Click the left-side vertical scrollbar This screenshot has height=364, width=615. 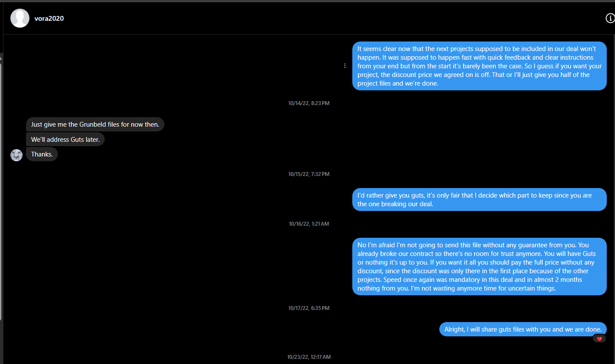point(1,191)
